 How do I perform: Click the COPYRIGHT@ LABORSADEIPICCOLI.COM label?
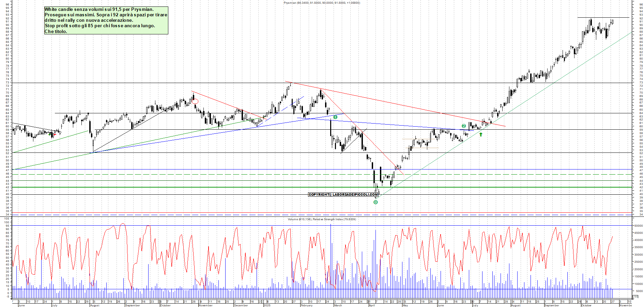click(343, 195)
